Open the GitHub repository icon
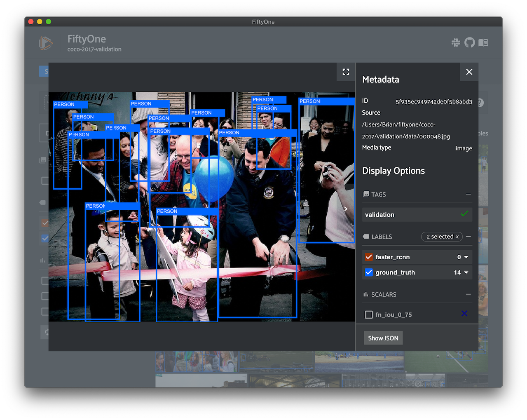Image resolution: width=527 pixels, height=420 pixels. [469, 42]
